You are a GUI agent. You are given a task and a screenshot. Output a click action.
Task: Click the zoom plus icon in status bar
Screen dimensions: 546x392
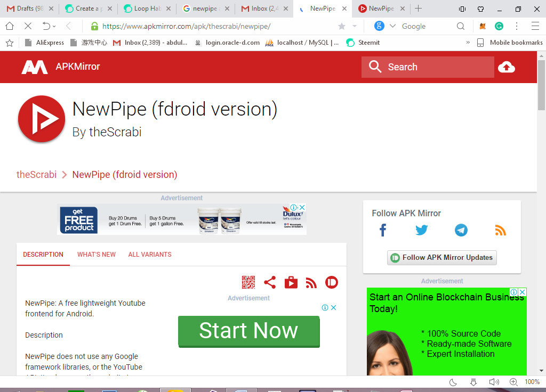[513, 382]
